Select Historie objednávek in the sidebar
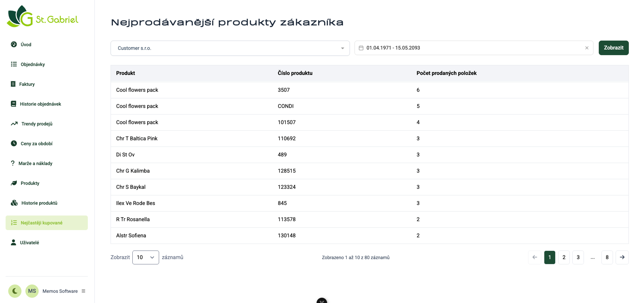Viewport: 644px width, 303px height. pos(41,104)
